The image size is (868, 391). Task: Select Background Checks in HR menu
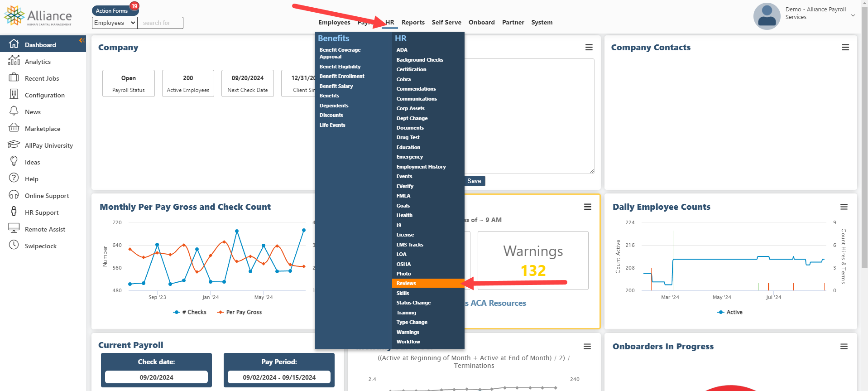click(420, 60)
